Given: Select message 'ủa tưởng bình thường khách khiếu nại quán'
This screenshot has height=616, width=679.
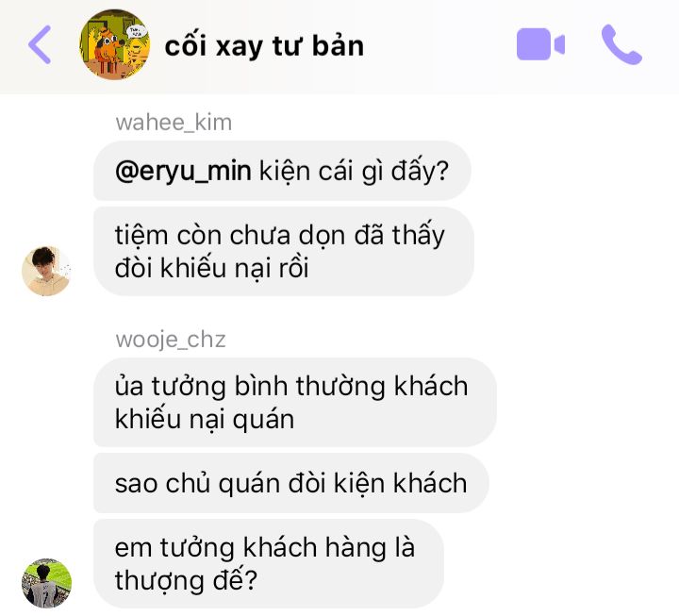Looking at the screenshot, I should coord(295,403).
